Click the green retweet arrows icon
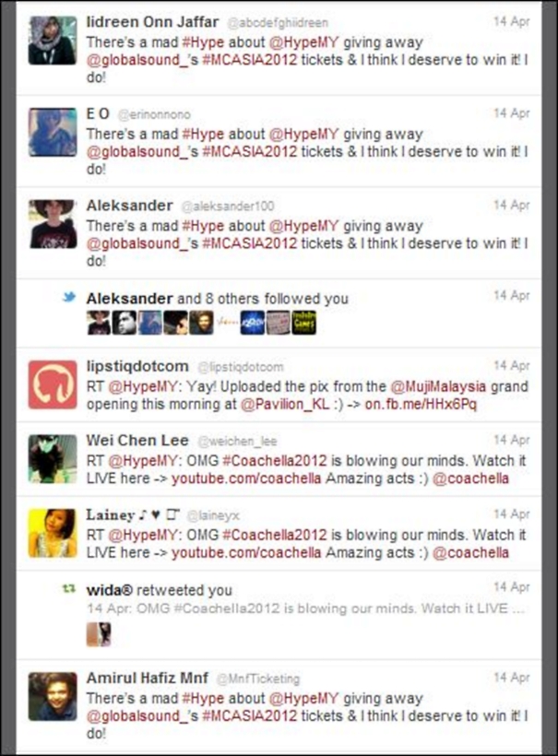The width and height of the screenshot is (558, 756). pyautogui.click(x=69, y=589)
